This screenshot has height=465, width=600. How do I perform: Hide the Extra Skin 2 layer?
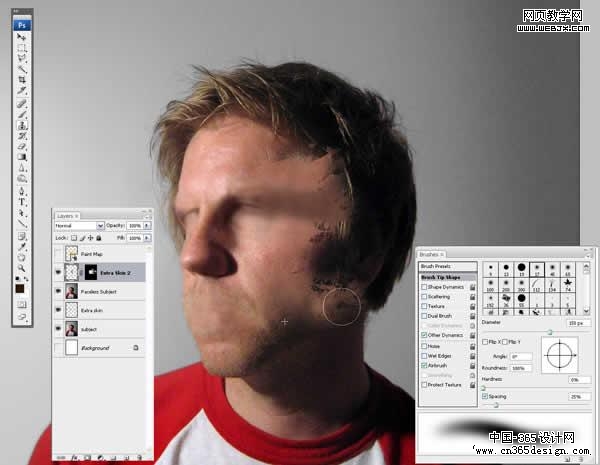[x=58, y=272]
